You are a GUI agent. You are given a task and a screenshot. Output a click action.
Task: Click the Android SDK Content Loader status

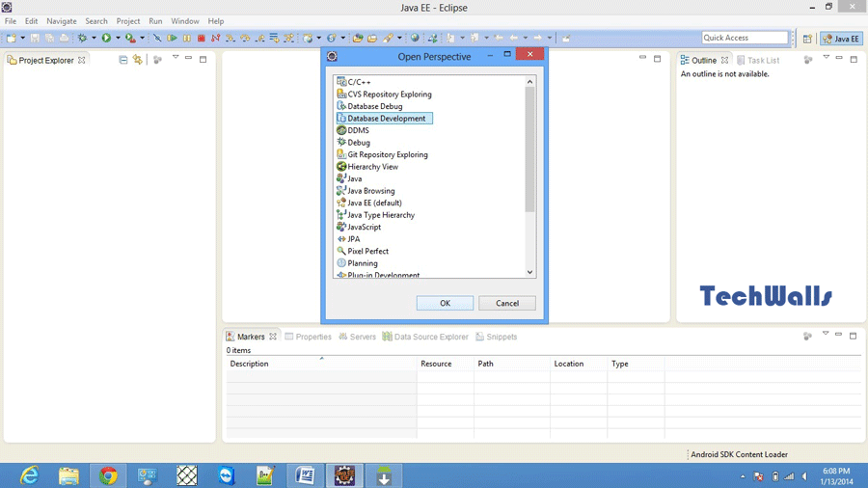click(x=739, y=454)
